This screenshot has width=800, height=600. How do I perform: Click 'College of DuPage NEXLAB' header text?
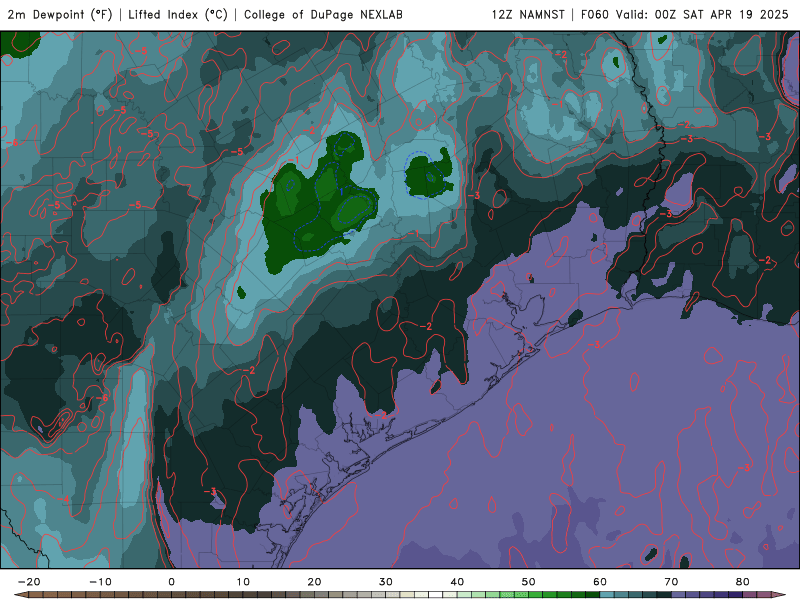point(323,14)
